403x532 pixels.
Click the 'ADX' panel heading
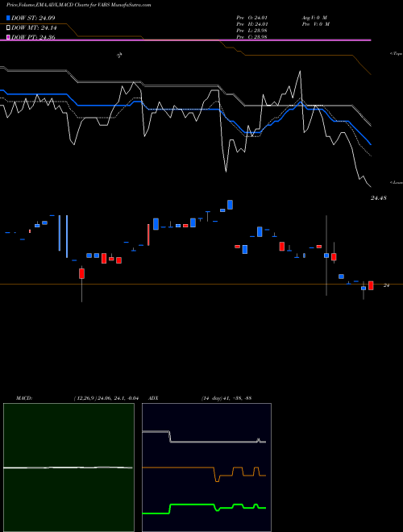point(153,398)
